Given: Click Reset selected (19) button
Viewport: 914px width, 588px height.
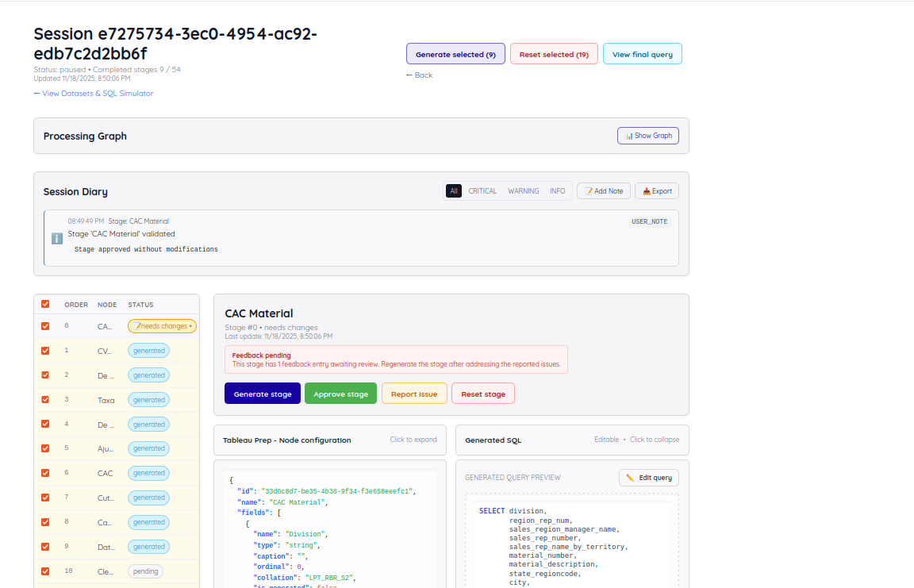Looking at the screenshot, I should pos(554,54).
